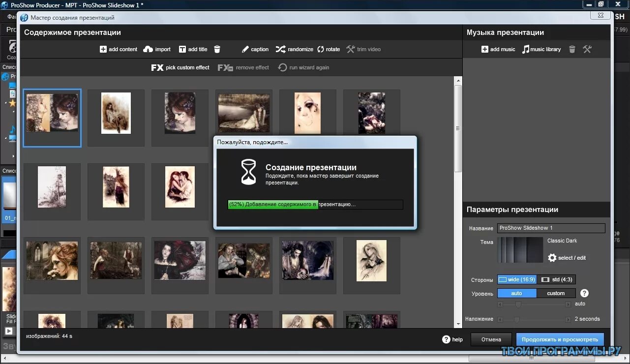630x364 pixels.
Task: Open the trim video tool
Action: coord(363,49)
